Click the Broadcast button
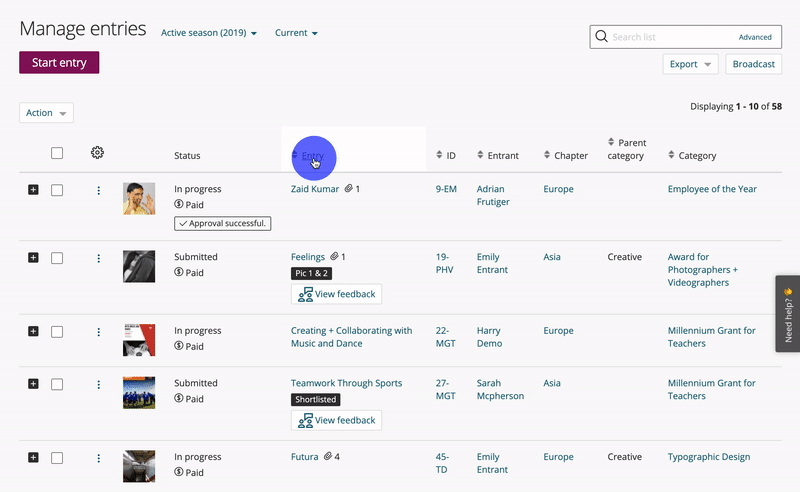The image size is (800, 492). click(754, 64)
